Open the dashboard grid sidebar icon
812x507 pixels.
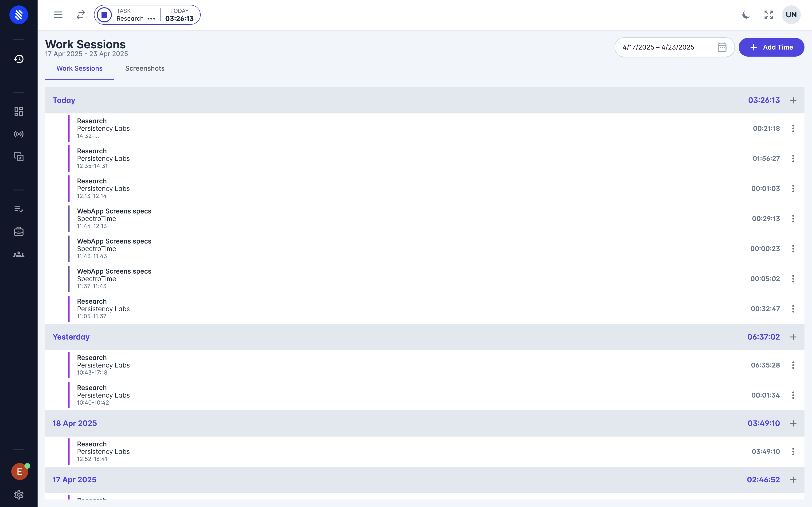tap(19, 111)
